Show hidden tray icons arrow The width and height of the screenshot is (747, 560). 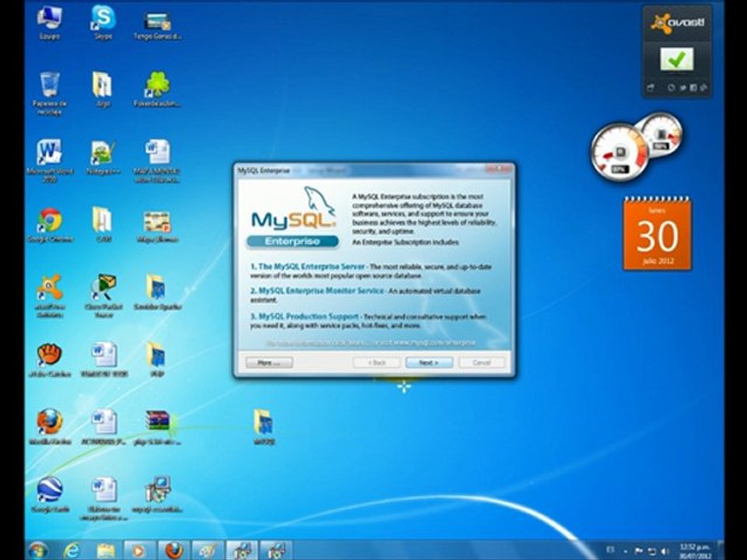pos(626,551)
